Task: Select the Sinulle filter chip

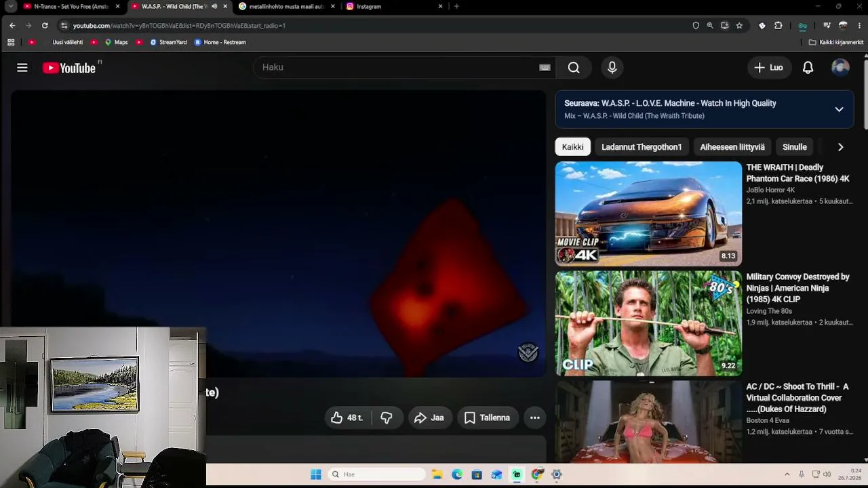Action: click(795, 147)
